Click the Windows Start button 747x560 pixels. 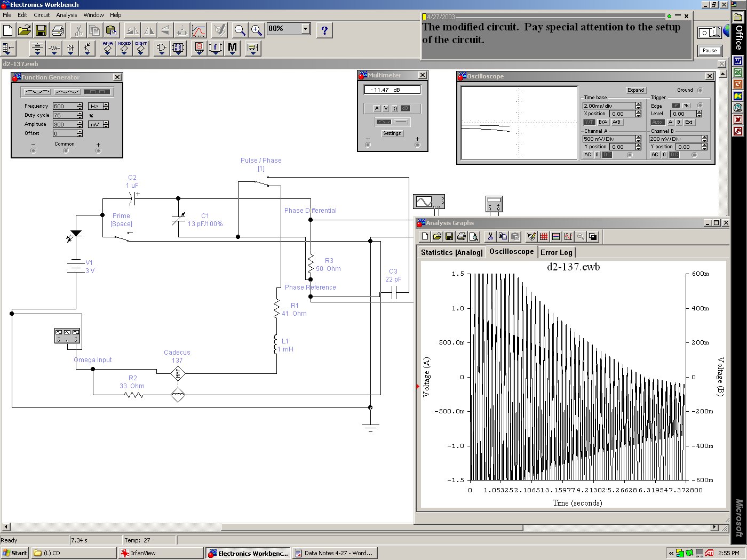click(15, 553)
